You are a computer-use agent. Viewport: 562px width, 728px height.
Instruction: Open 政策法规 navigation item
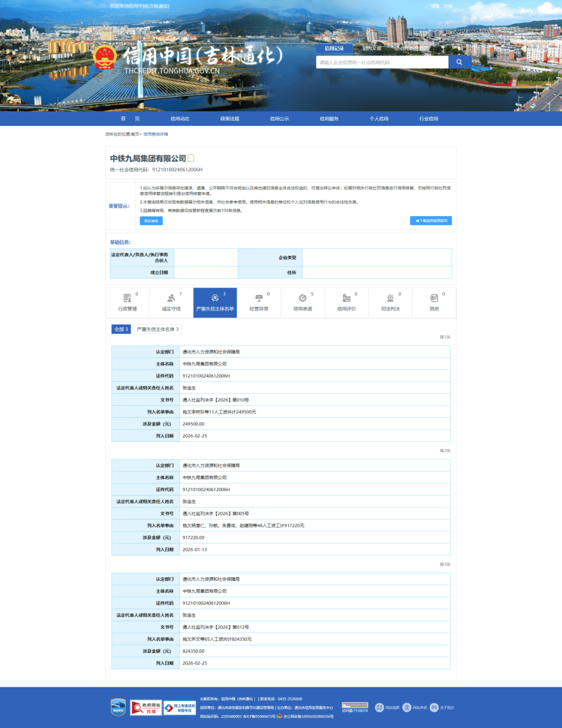[x=229, y=119]
